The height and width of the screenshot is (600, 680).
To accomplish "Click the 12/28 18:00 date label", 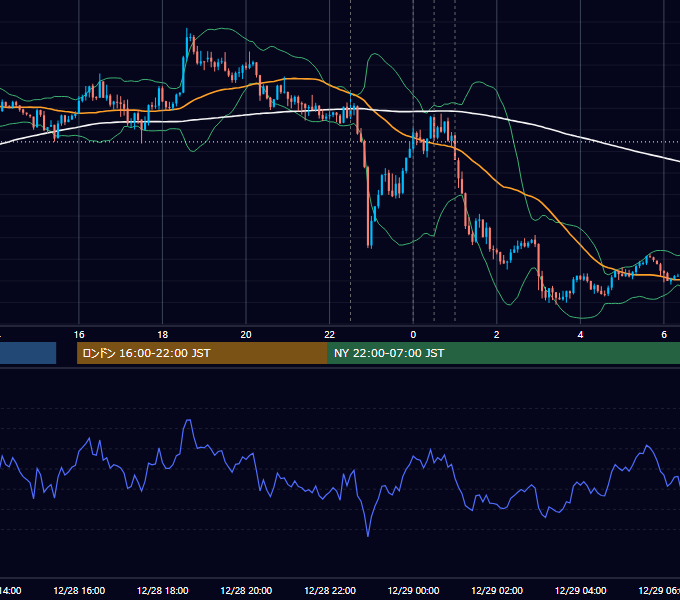I will tap(163, 590).
